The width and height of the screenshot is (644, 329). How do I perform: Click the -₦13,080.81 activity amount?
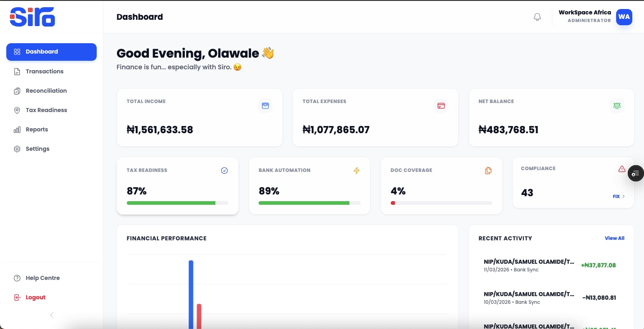tap(599, 298)
